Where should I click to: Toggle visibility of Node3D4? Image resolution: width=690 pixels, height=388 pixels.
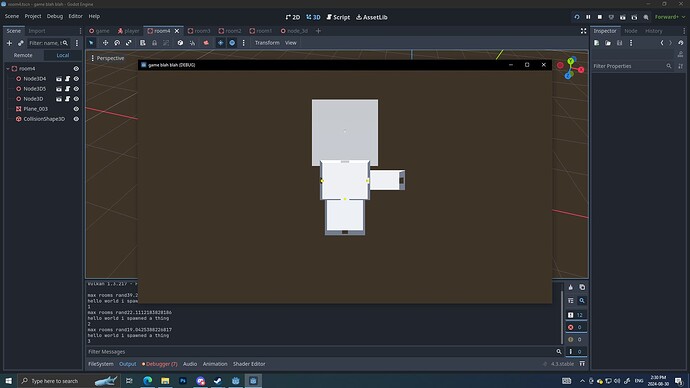coord(76,79)
